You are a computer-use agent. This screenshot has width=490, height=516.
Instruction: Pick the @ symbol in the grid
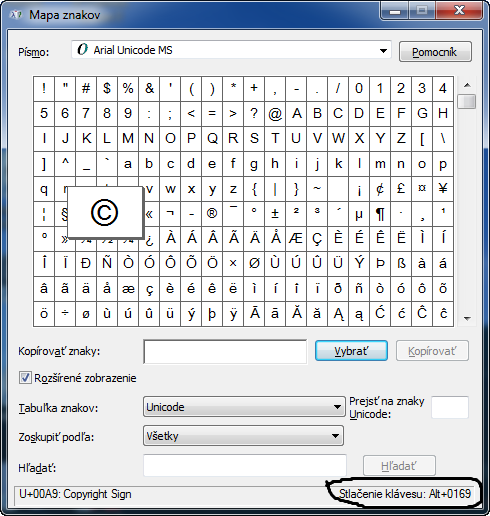pyautogui.click(x=275, y=114)
